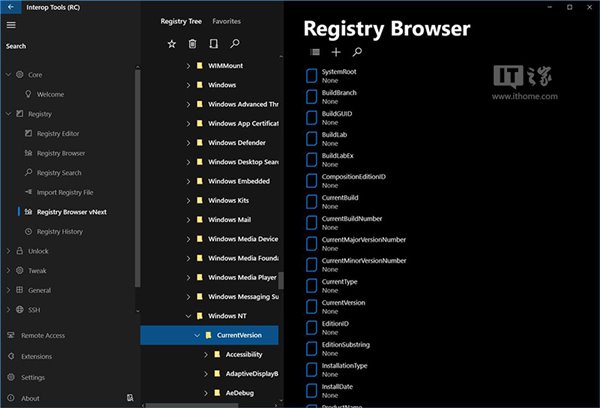
Task: Click the registry tree horizontal scrollbar
Action: [x=191, y=405]
